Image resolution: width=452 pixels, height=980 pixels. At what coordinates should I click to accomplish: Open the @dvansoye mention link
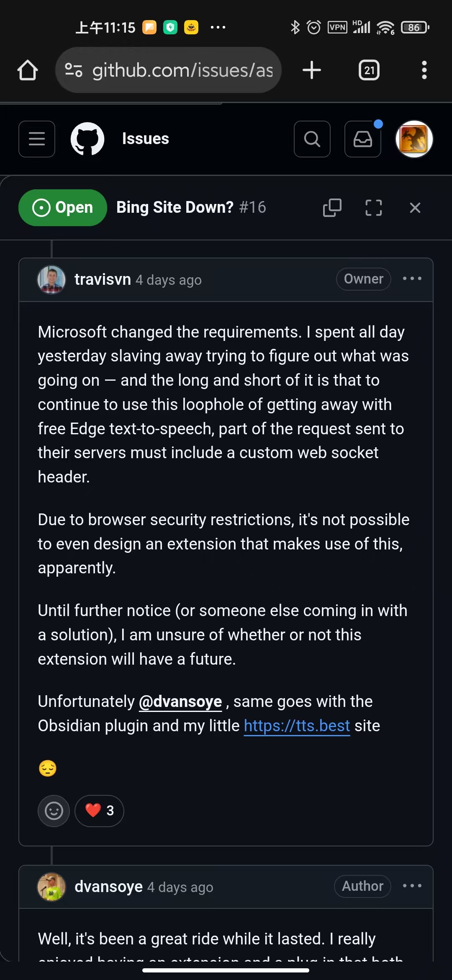[x=180, y=702]
